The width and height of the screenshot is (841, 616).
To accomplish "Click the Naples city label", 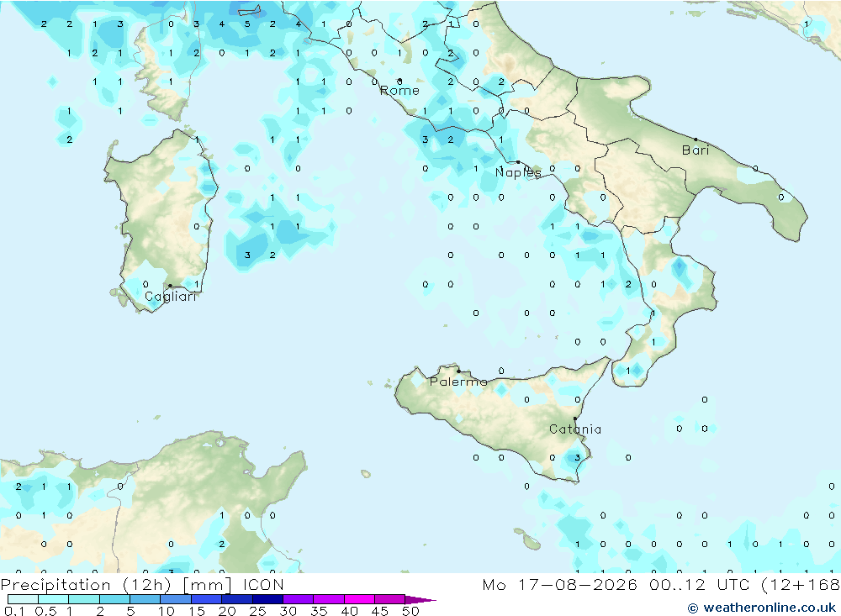I will [x=518, y=172].
